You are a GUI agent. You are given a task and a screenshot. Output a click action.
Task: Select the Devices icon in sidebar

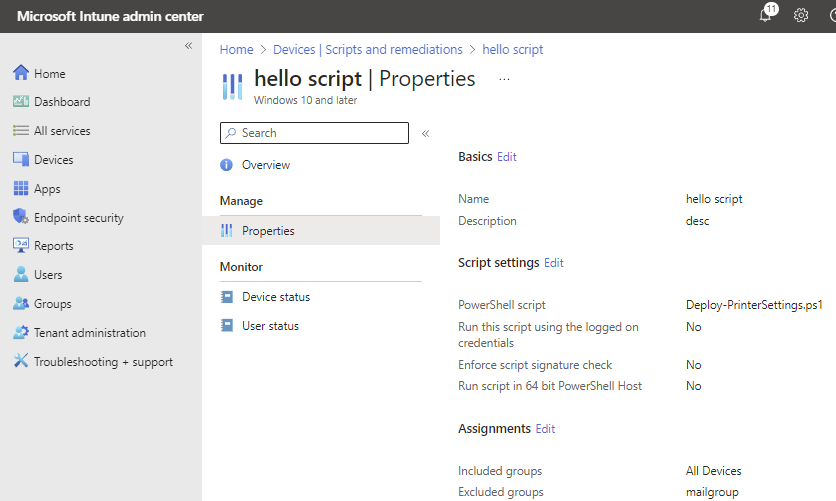coord(21,160)
